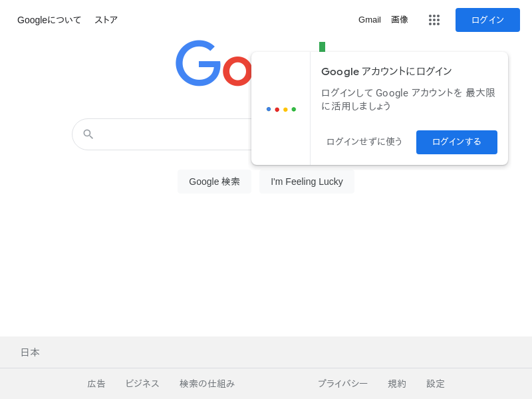Open the 広告 footer link
Image resolution: width=532 pixels, height=399 pixels.
(x=96, y=384)
